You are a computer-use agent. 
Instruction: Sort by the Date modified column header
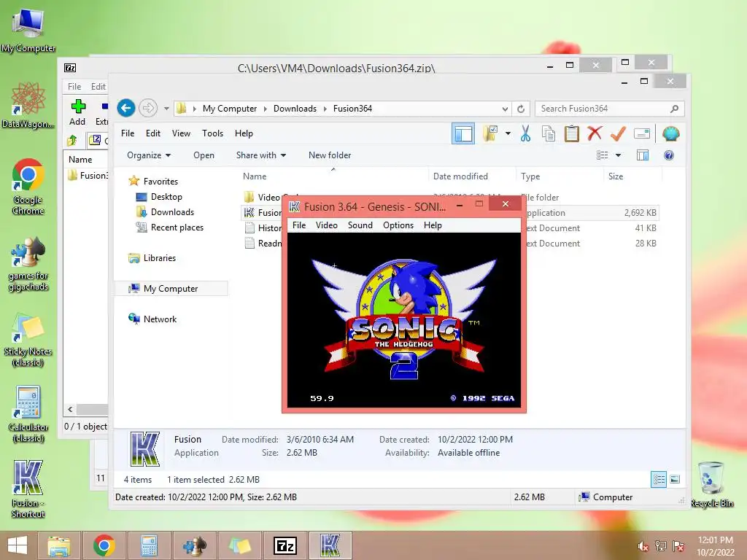460,176
